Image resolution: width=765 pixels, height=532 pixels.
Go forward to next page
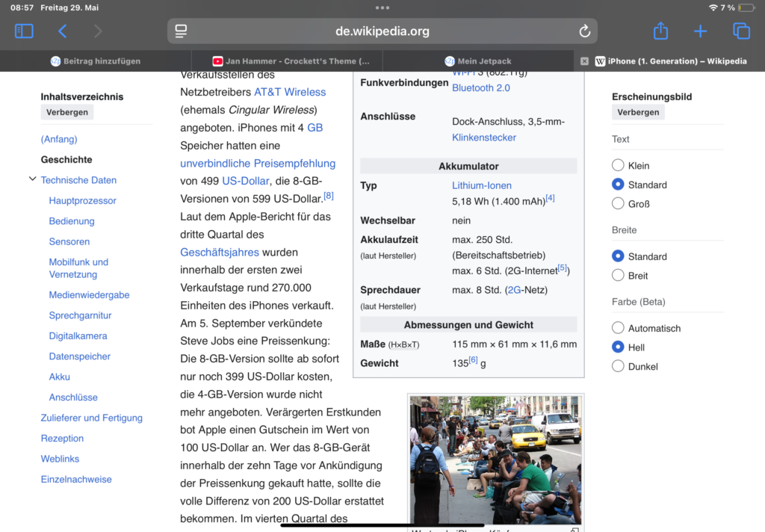(x=98, y=31)
